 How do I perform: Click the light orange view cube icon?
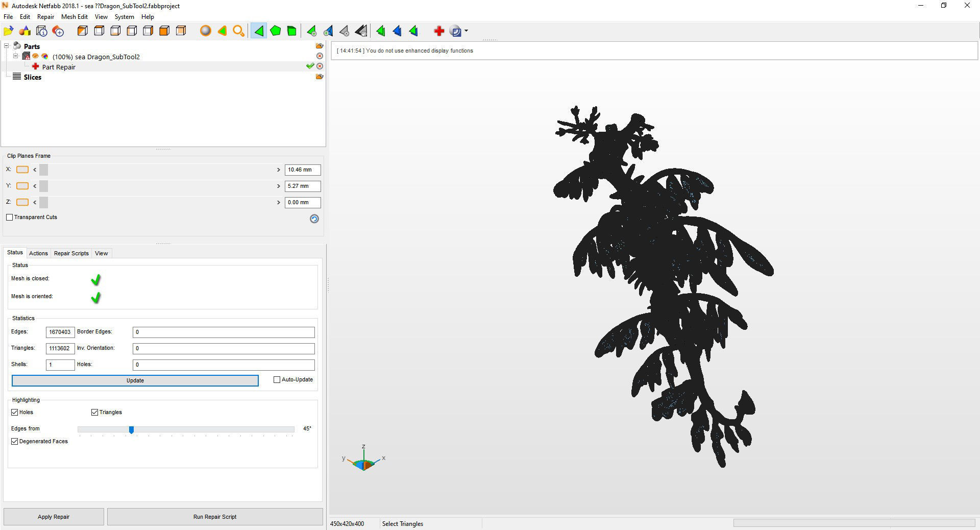click(x=181, y=31)
